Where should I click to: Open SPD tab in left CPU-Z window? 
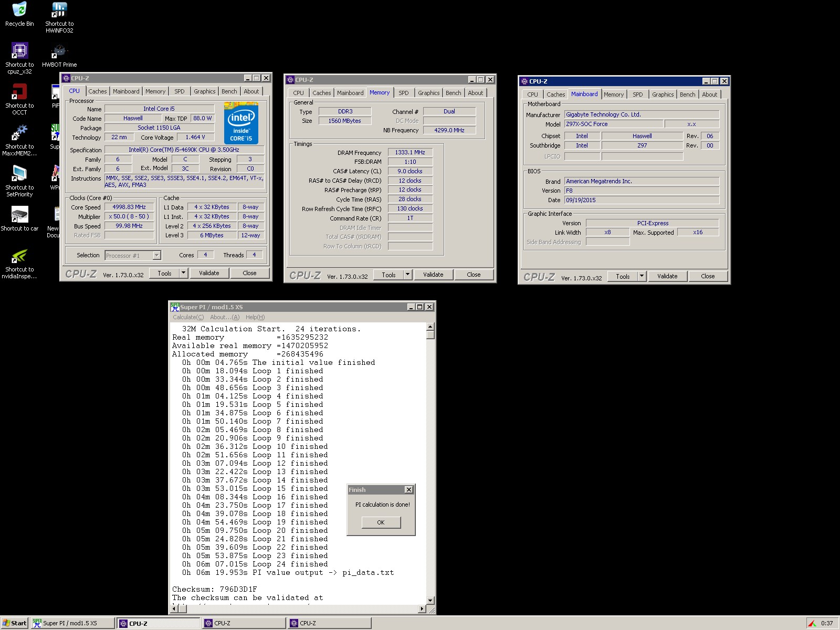point(180,91)
